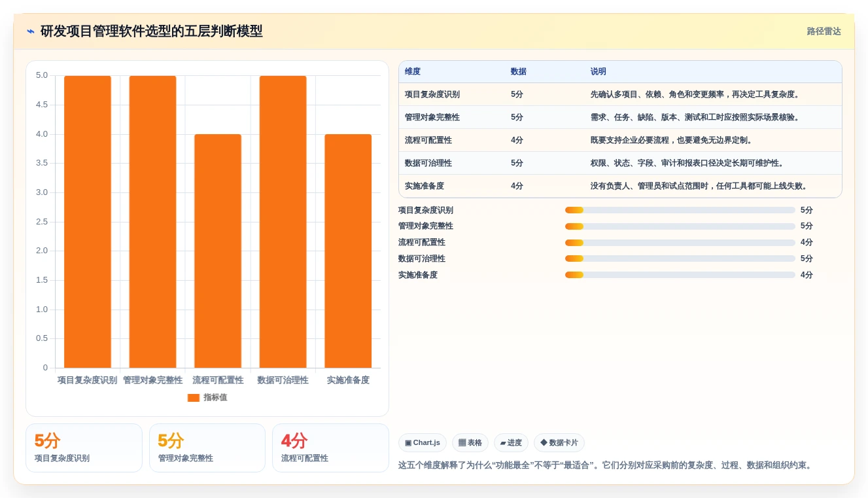Click the description starting 权限、状态、字段

point(687,163)
